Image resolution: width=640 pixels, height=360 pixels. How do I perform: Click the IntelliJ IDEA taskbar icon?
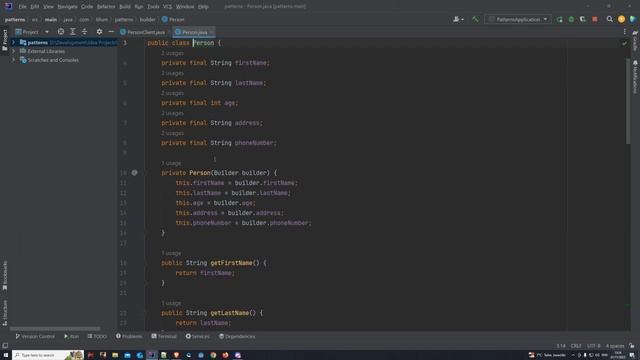tap(152, 355)
